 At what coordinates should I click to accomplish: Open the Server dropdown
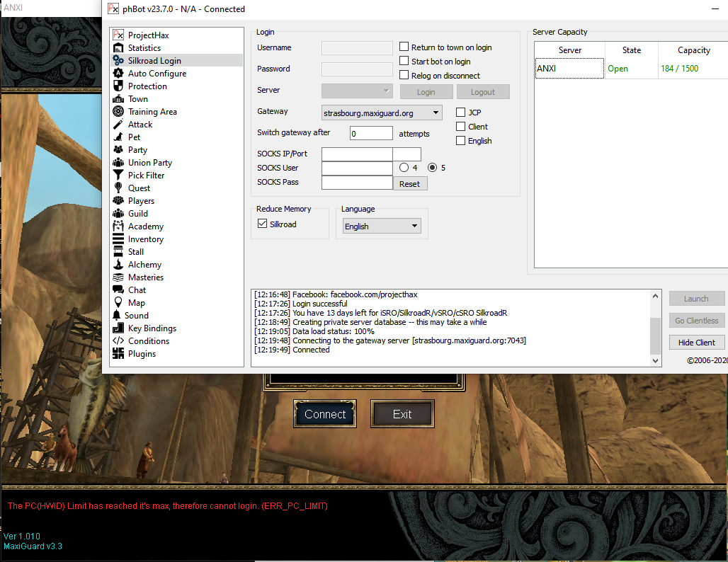coord(386,91)
